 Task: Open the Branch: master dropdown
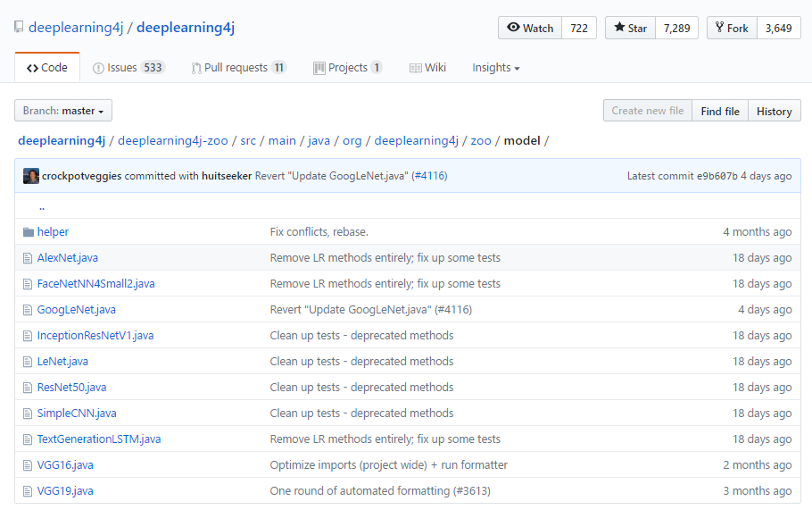(x=63, y=111)
